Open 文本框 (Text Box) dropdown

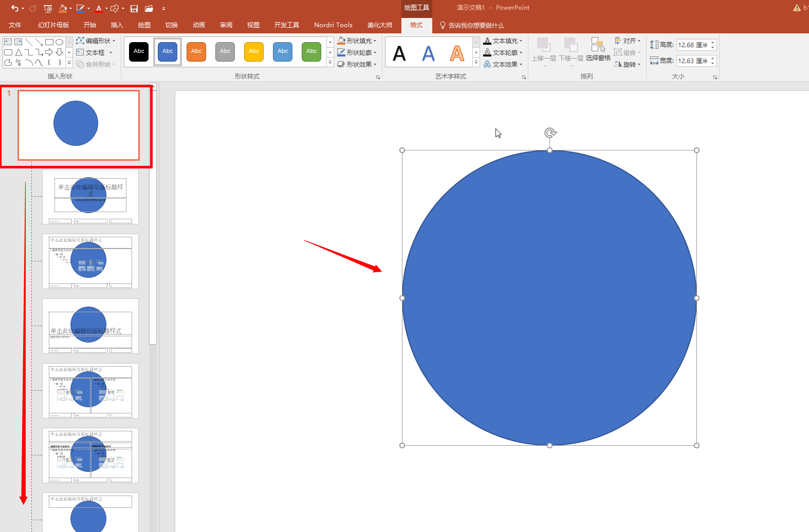click(x=95, y=52)
